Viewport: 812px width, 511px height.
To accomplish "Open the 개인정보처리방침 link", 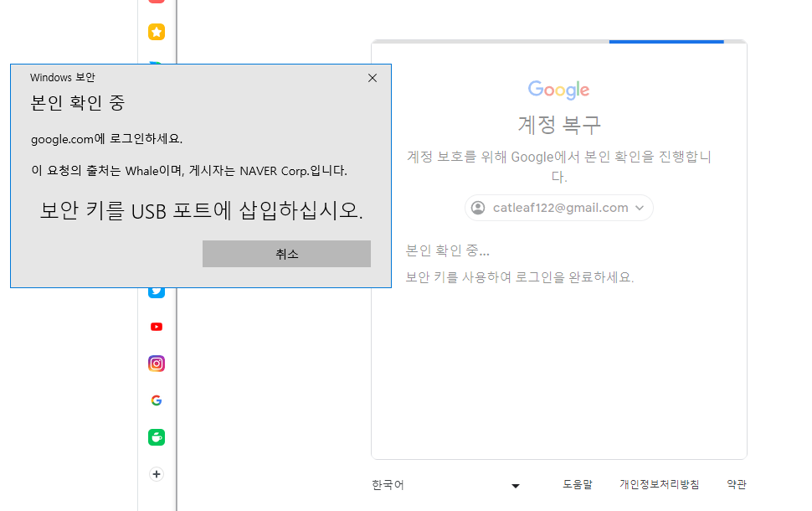I will [660, 484].
